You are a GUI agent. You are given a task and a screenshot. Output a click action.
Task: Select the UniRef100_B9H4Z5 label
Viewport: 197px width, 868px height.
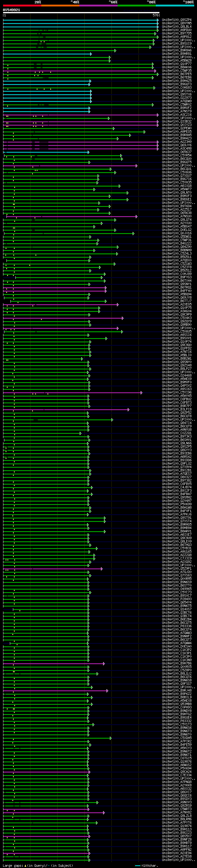[x=177, y=81]
